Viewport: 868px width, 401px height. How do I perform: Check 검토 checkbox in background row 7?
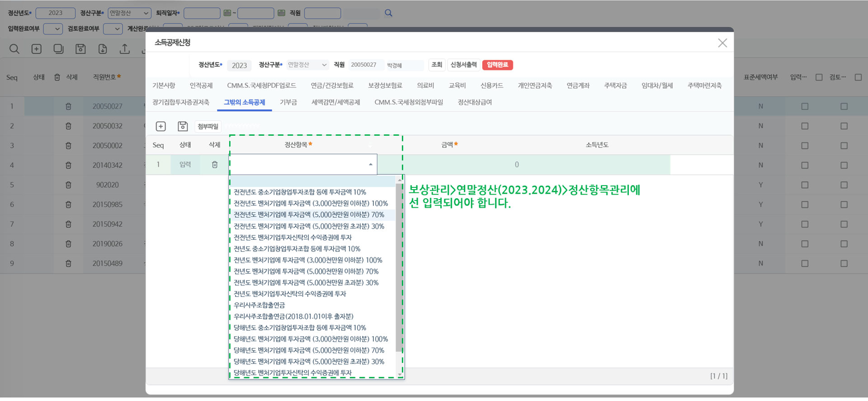844,224
